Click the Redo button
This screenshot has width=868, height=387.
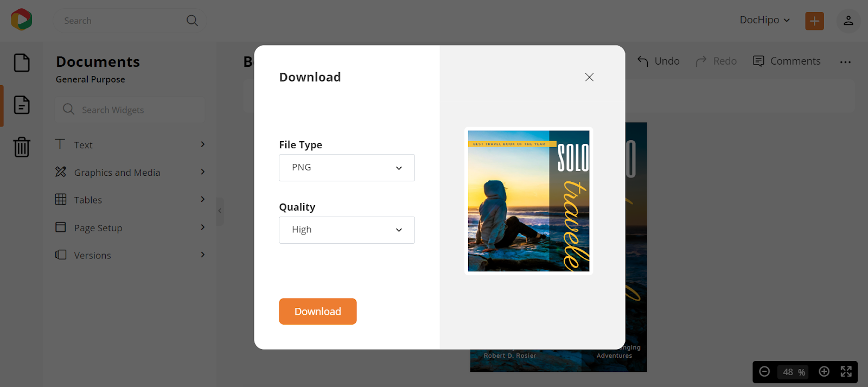tap(716, 61)
